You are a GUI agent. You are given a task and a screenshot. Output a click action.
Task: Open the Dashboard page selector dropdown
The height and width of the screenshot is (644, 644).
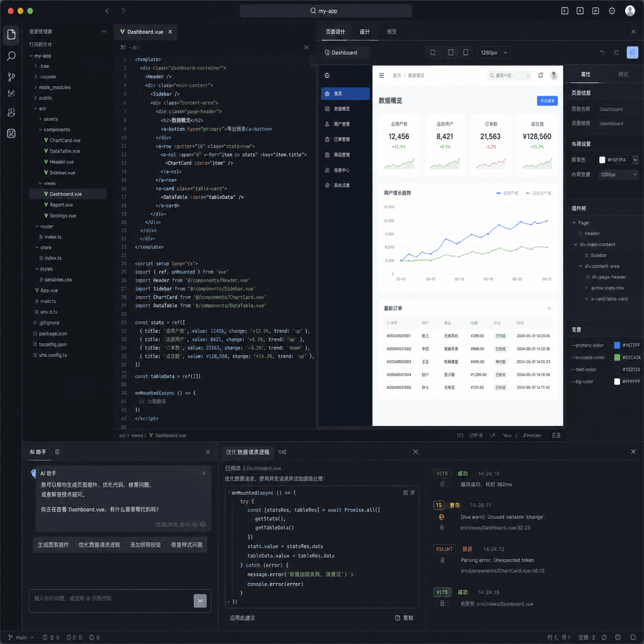[x=345, y=53]
